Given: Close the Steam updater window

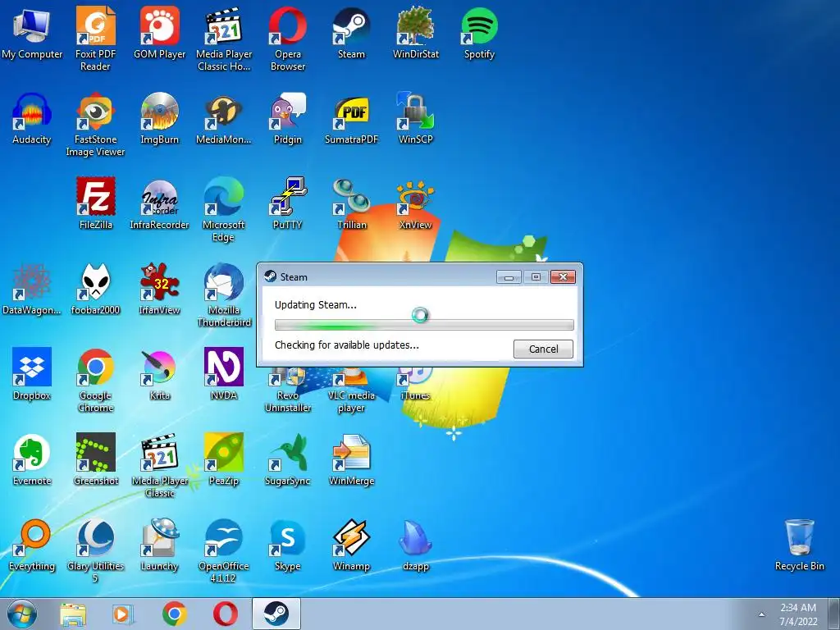Looking at the screenshot, I should [x=563, y=276].
